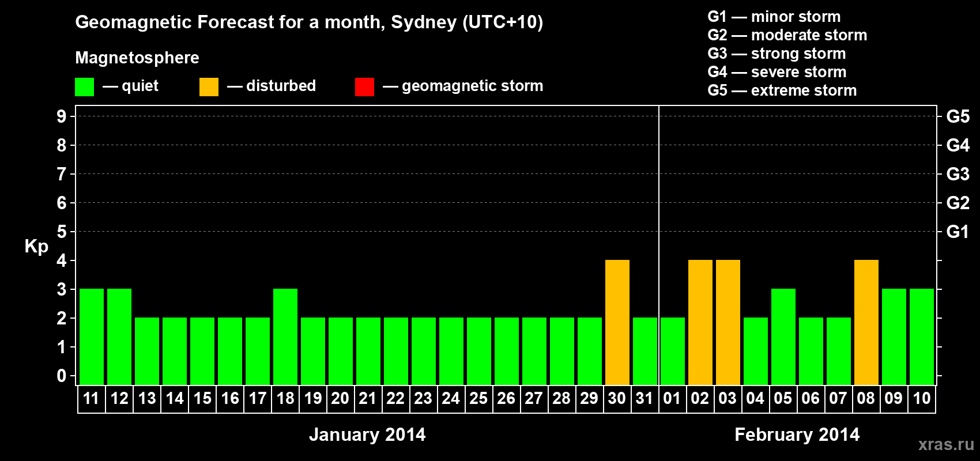Image resolution: width=980 pixels, height=461 pixels.
Task: Click the chart title Geomagnetic Forecast
Action: click(309, 22)
